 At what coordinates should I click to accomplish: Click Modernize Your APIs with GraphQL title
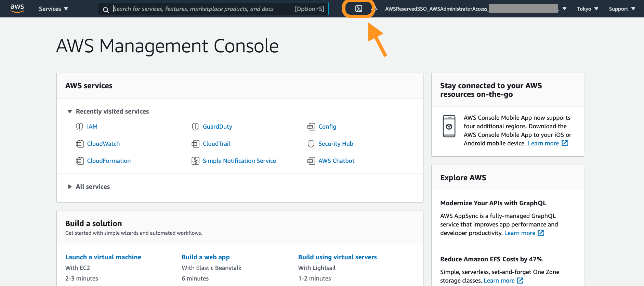tap(493, 203)
